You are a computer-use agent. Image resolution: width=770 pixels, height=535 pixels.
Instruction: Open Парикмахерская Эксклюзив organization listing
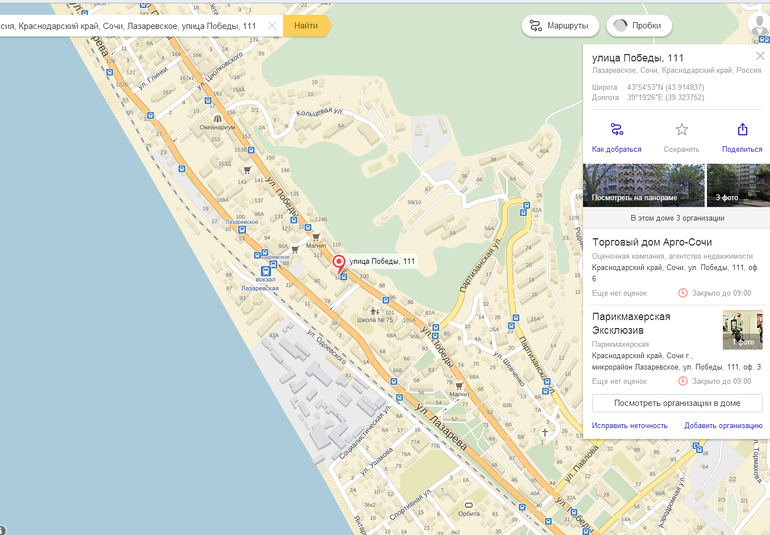[631, 323]
